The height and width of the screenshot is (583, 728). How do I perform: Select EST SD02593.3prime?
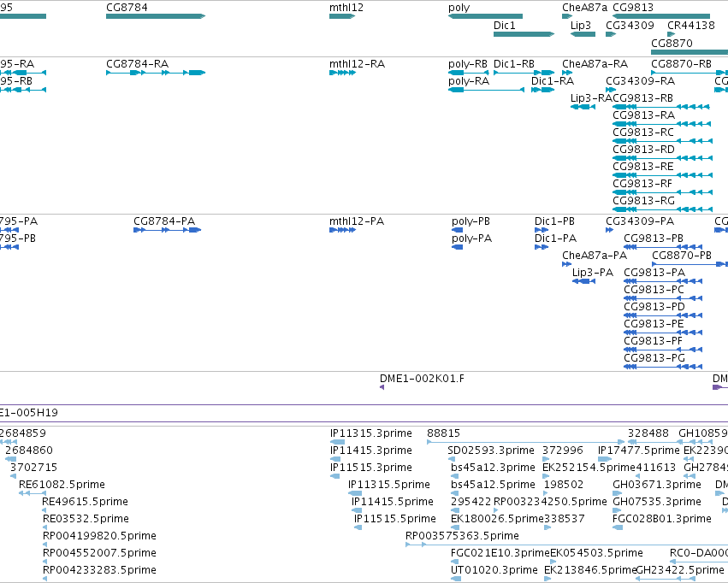click(452, 459)
